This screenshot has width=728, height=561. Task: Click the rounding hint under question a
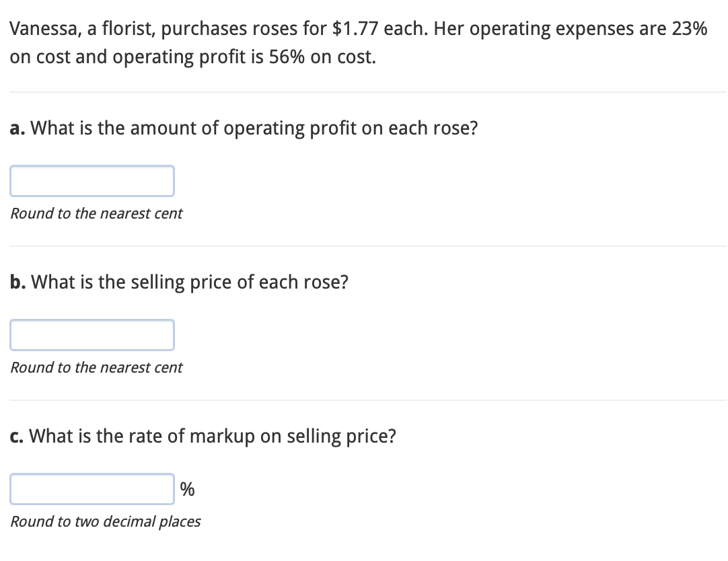(x=96, y=214)
